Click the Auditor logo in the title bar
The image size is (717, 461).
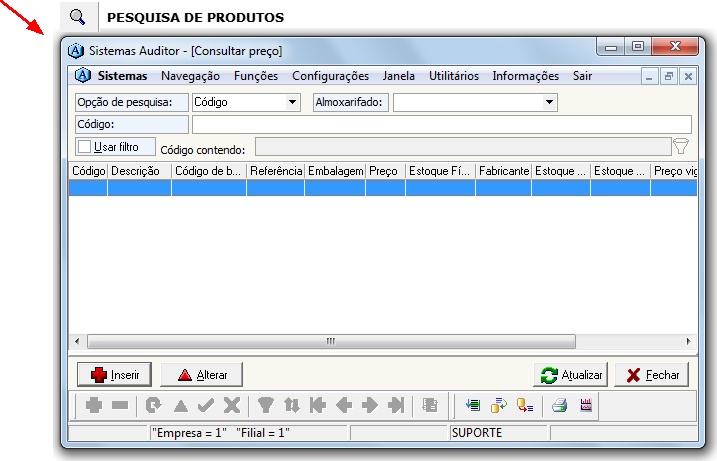(x=76, y=51)
